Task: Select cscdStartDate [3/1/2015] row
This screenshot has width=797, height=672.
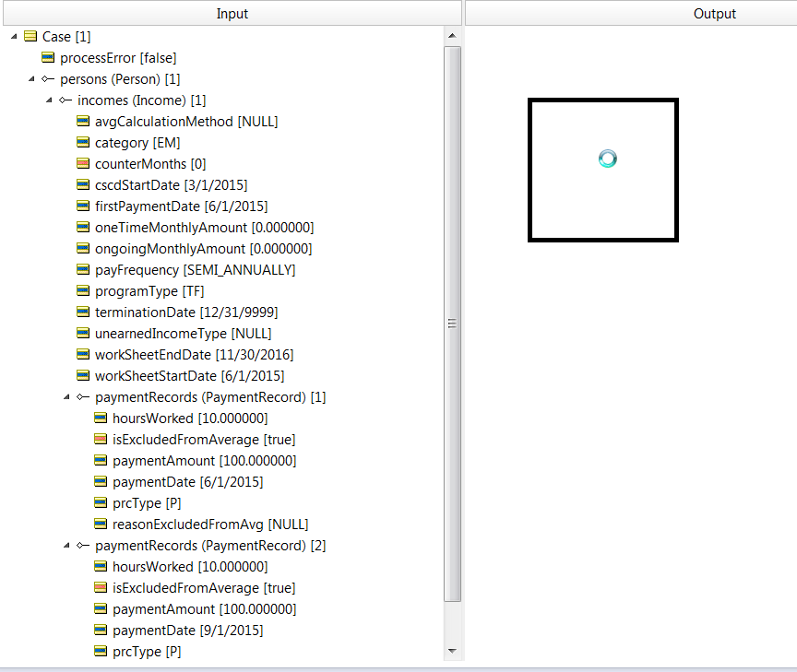Action: pyautogui.click(x=172, y=185)
